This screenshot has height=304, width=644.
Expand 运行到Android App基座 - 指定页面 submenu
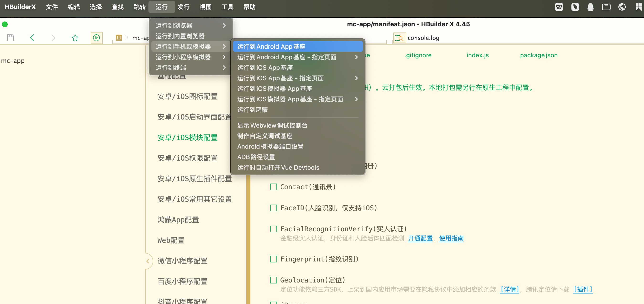(297, 57)
